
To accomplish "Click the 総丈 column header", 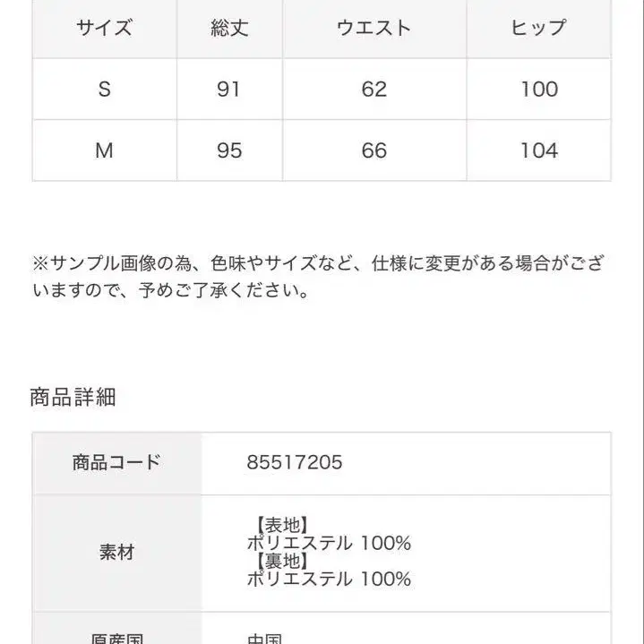I will click(229, 28).
